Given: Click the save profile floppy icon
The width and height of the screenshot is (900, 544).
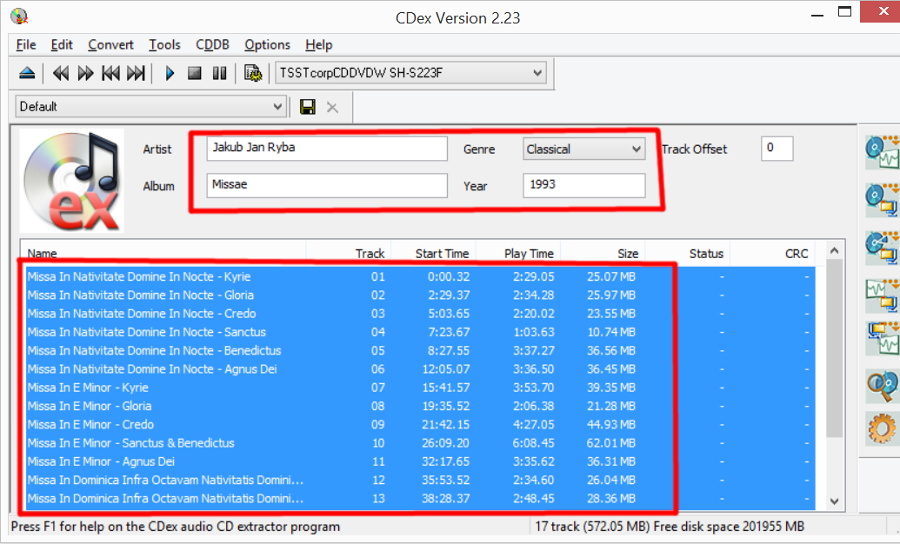Looking at the screenshot, I should (308, 107).
